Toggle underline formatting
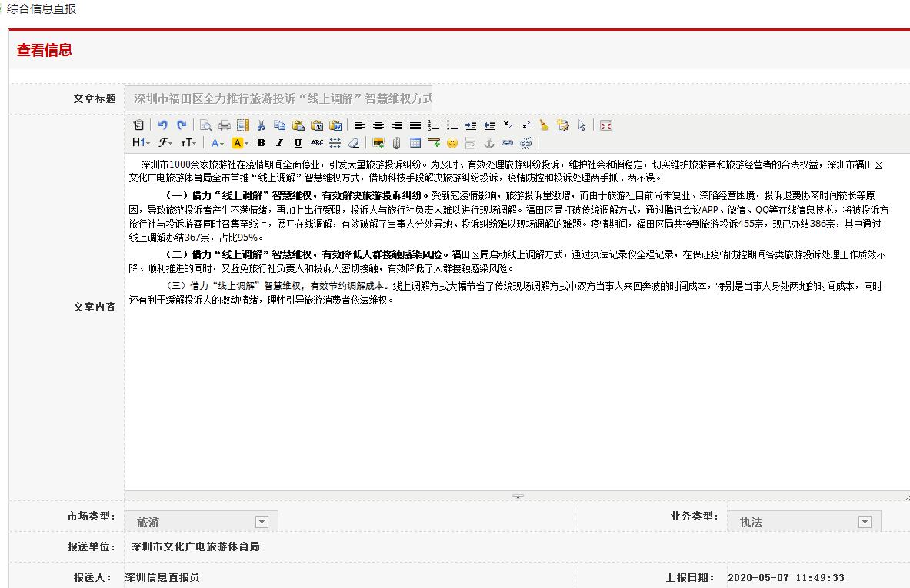Image resolution: width=910 pixels, height=588 pixels. 298,144
